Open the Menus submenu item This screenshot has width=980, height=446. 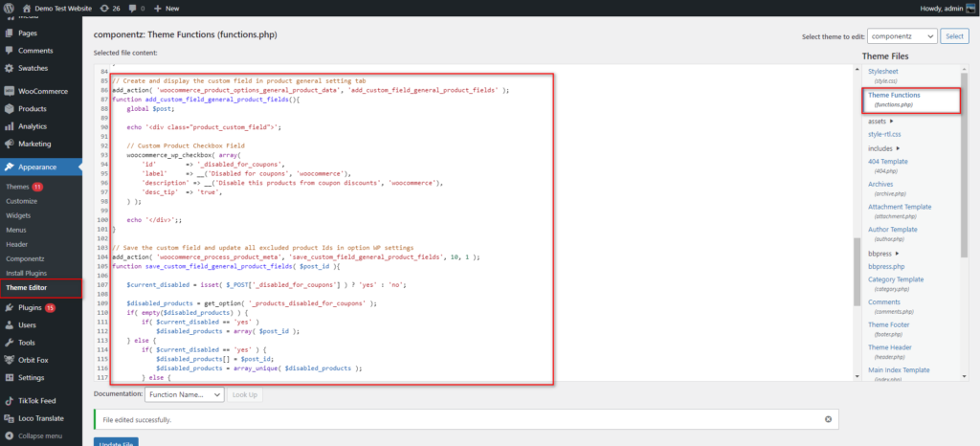click(16, 230)
